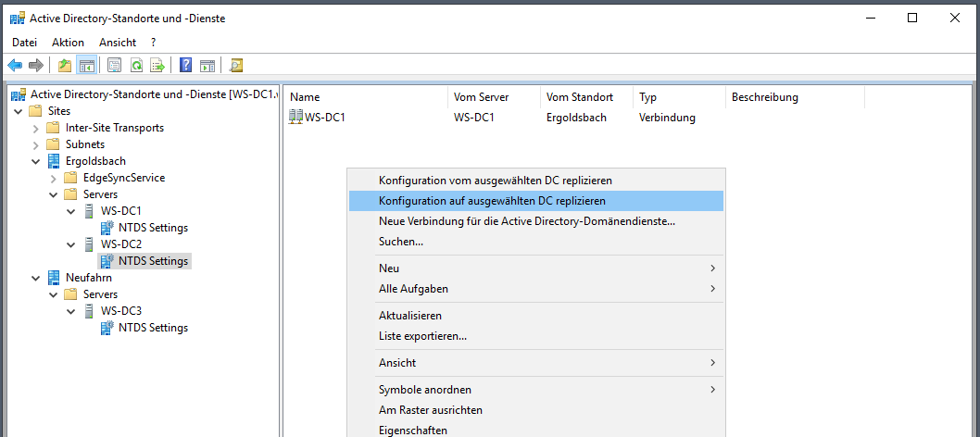Expand the Inter-Site Transports node

[35, 128]
